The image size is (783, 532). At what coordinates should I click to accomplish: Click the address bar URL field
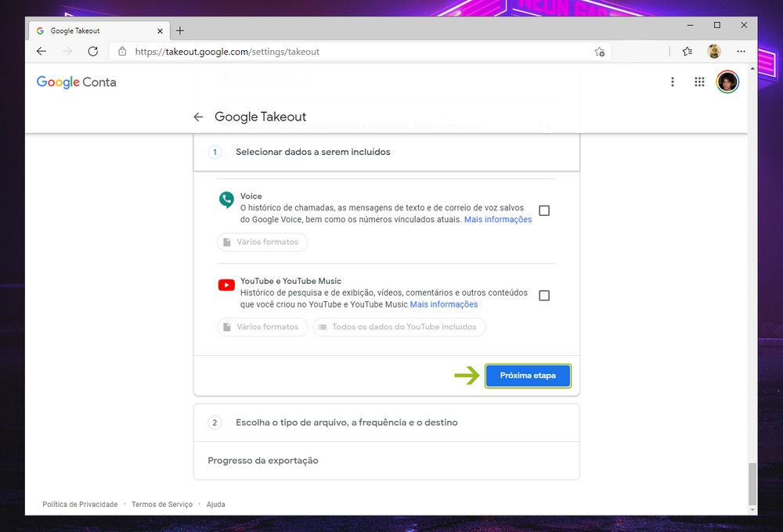point(352,52)
